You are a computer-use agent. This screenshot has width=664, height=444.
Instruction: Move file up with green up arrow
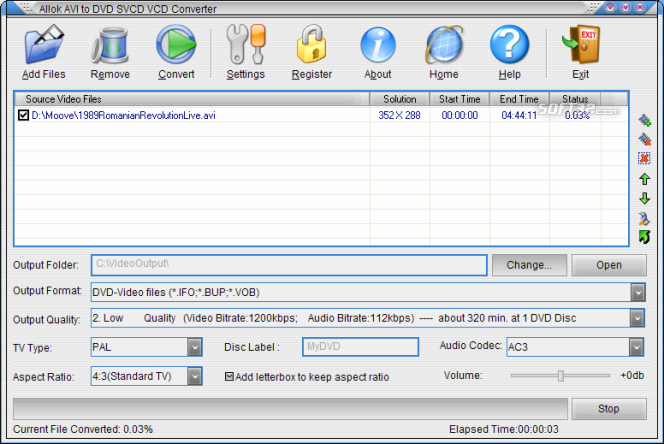pos(645,179)
